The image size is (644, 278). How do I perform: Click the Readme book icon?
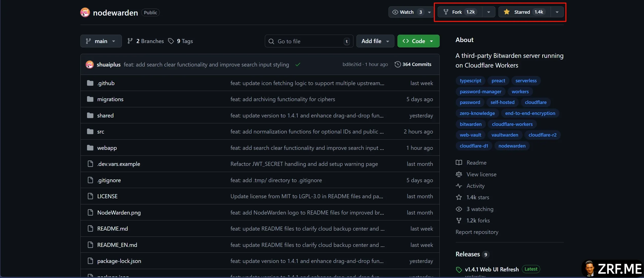(459, 163)
